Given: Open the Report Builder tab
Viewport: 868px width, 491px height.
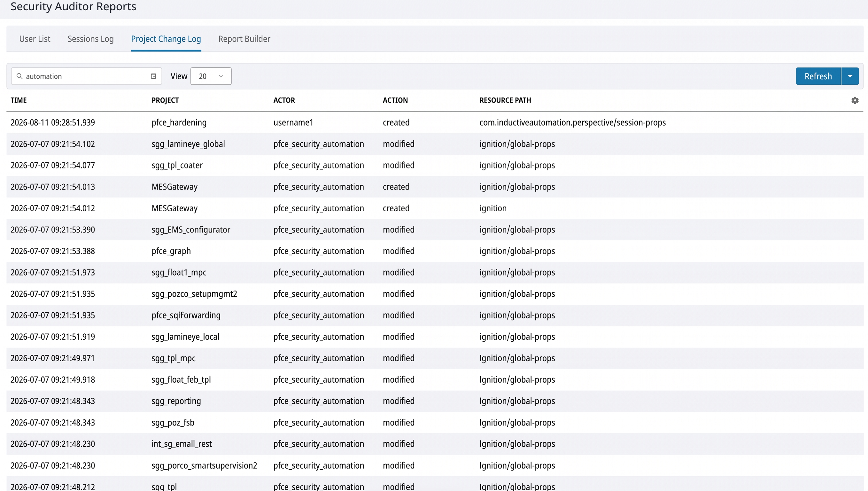Looking at the screenshot, I should click(x=244, y=39).
